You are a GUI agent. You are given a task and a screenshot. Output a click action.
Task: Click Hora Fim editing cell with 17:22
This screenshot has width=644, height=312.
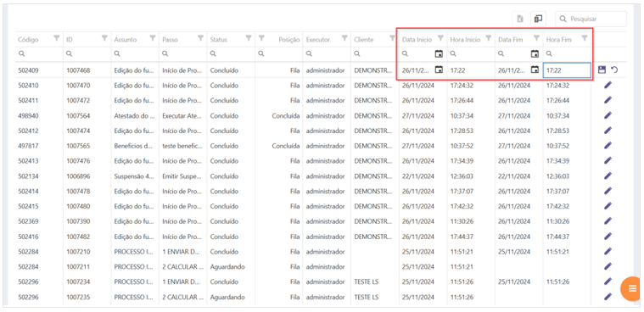[567, 70]
